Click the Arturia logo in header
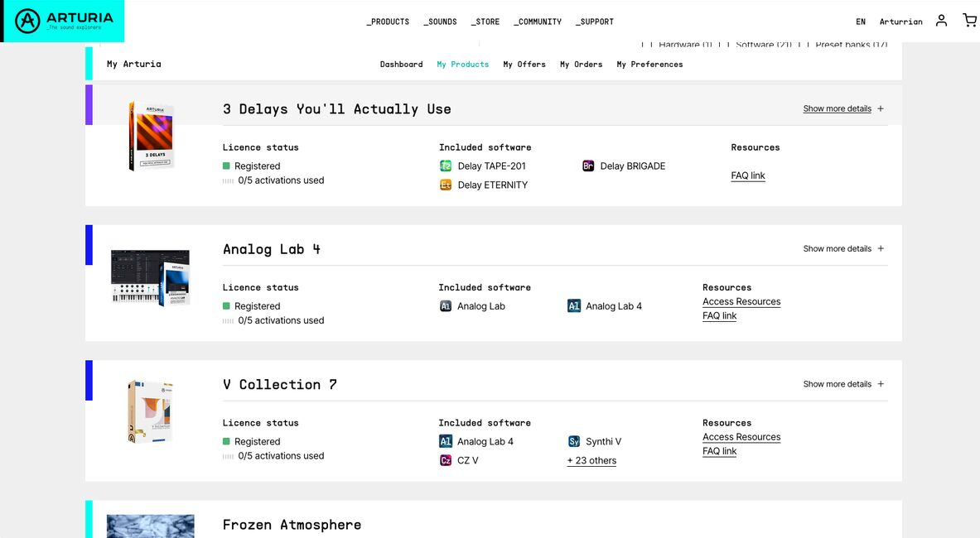The width and height of the screenshot is (980, 538). pyautogui.click(x=62, y=21)
